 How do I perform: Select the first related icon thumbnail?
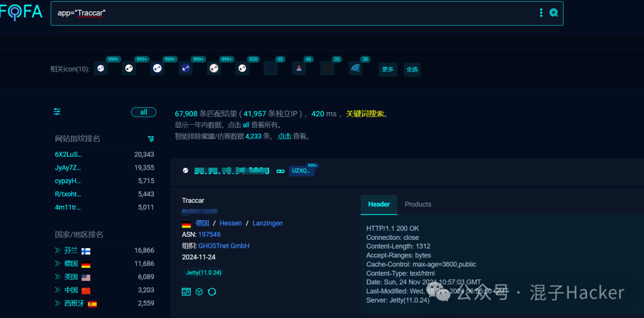(x=101, y=69)
